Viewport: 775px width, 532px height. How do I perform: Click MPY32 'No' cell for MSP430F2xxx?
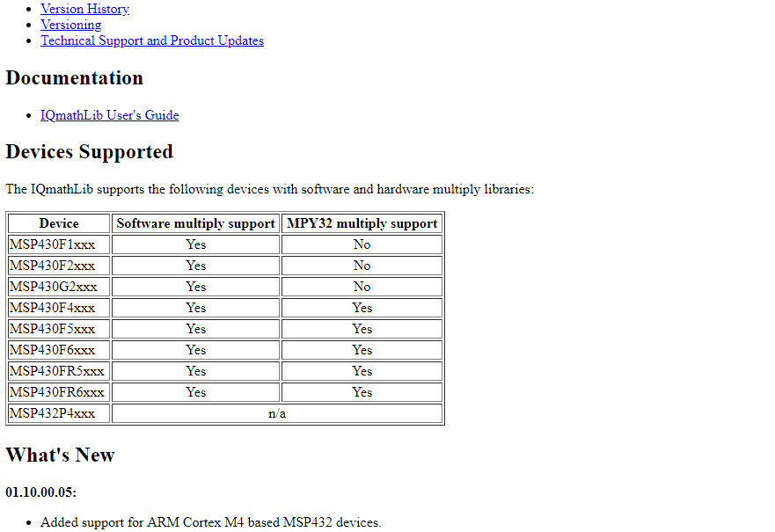[x=362, y=266]
